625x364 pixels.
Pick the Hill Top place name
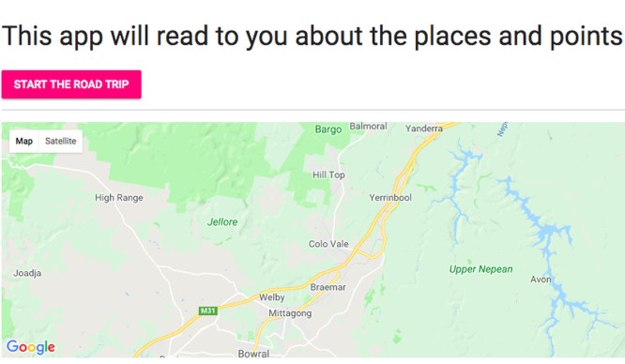(328, 174)
